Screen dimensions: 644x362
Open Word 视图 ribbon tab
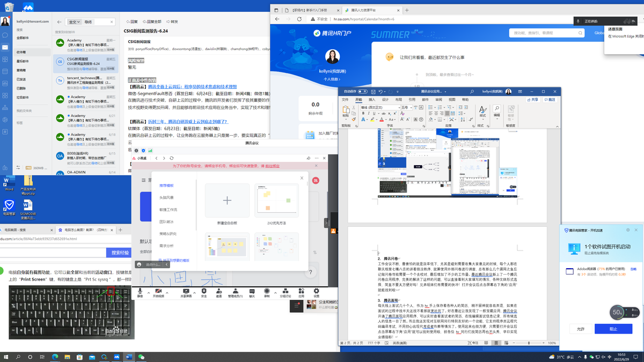[452, 100]
